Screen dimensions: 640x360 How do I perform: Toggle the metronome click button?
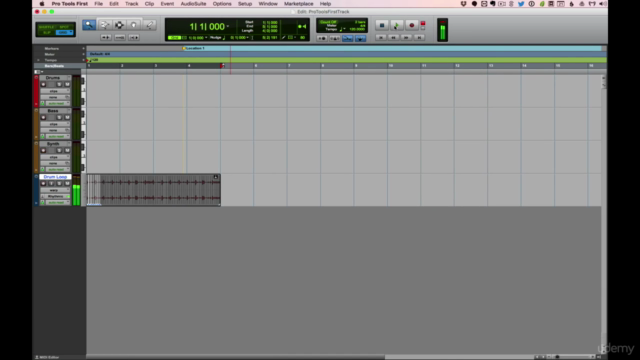[x=335, y=38]
